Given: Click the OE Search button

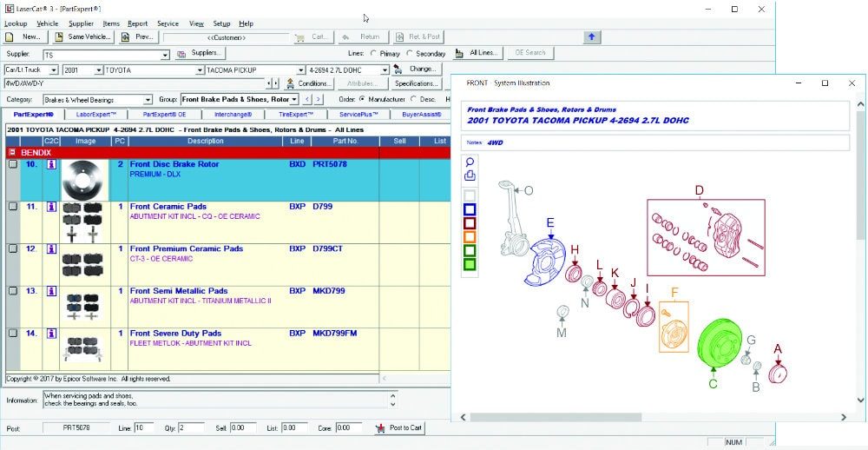Looking at the screenshot, I should point(530,53).
